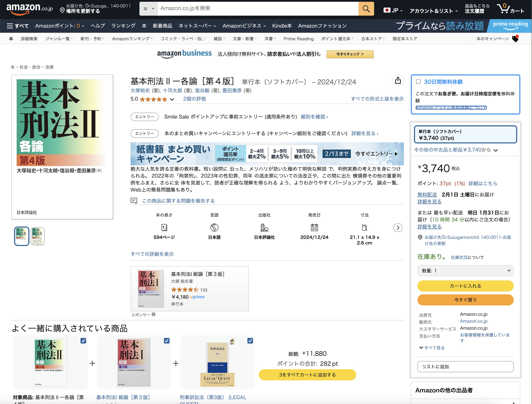
Task: Click the 今すぐチェック button
Action: point(350,54)
